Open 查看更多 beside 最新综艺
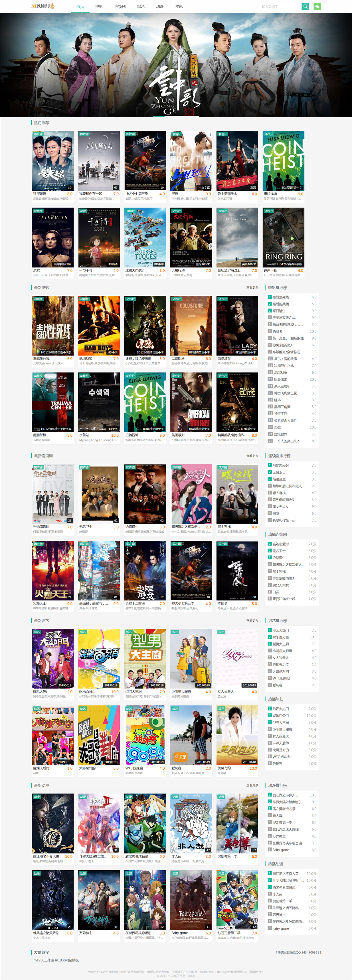352x980 pixels. [252, 620]
